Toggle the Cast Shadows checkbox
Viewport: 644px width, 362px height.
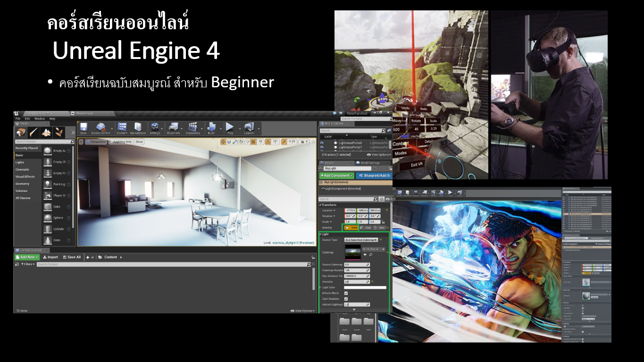tap(346, 299)
